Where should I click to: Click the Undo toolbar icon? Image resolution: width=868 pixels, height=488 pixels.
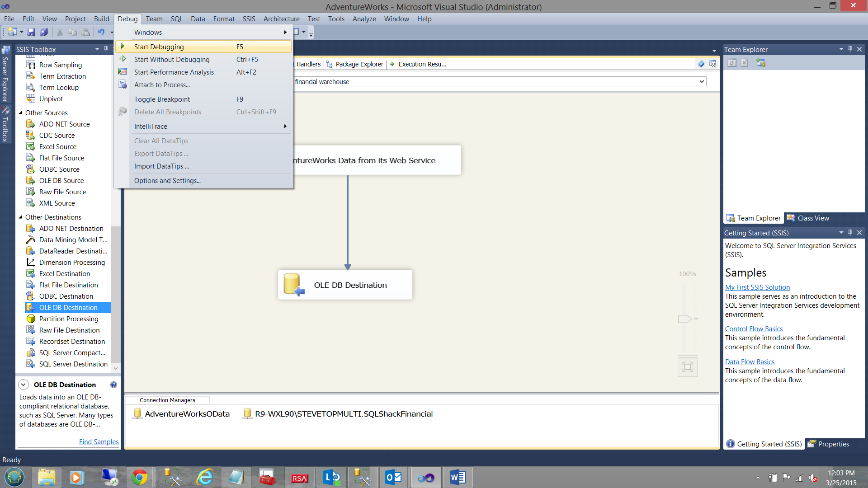(x=101, y=32)
